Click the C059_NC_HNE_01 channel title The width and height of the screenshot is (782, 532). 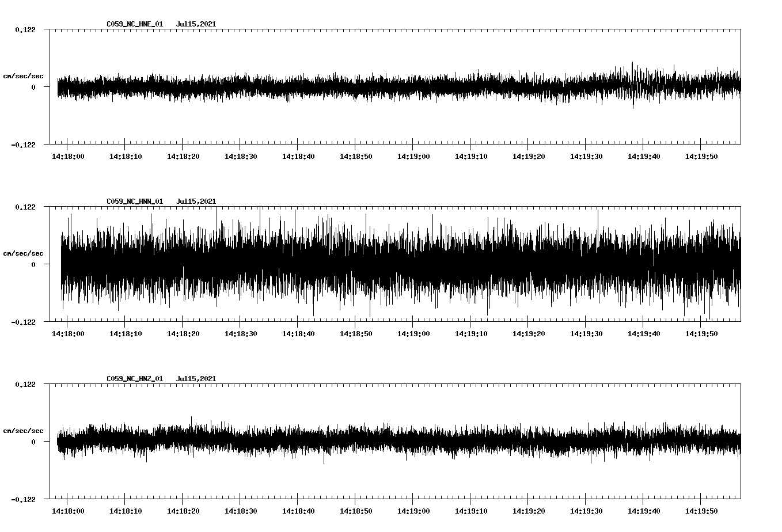tap(135, 24)
